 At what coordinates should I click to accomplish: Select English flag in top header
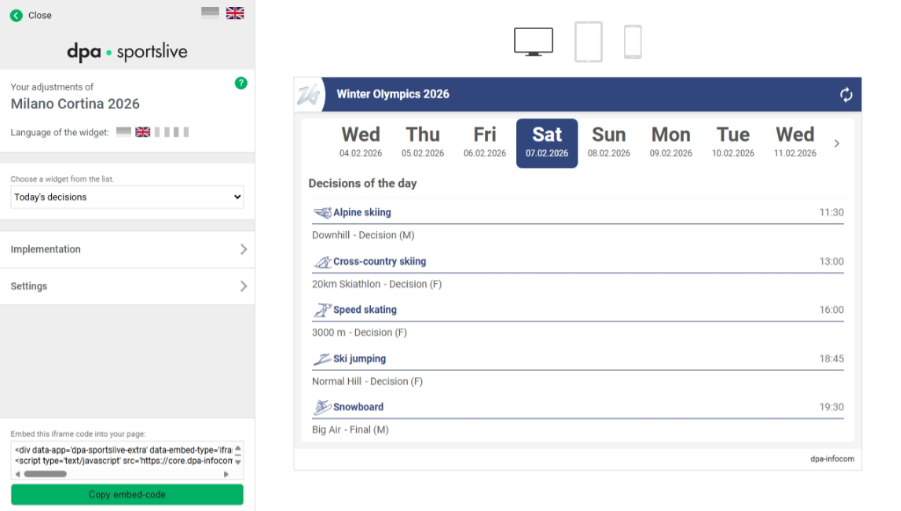[x=235, y=13]
